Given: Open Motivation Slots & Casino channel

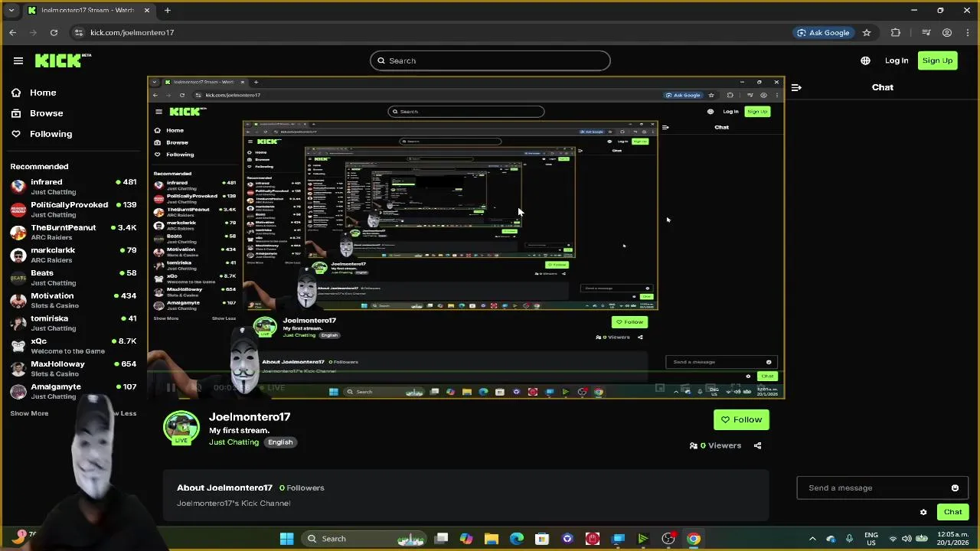Looking at the screenshot, I should [73, 300].
